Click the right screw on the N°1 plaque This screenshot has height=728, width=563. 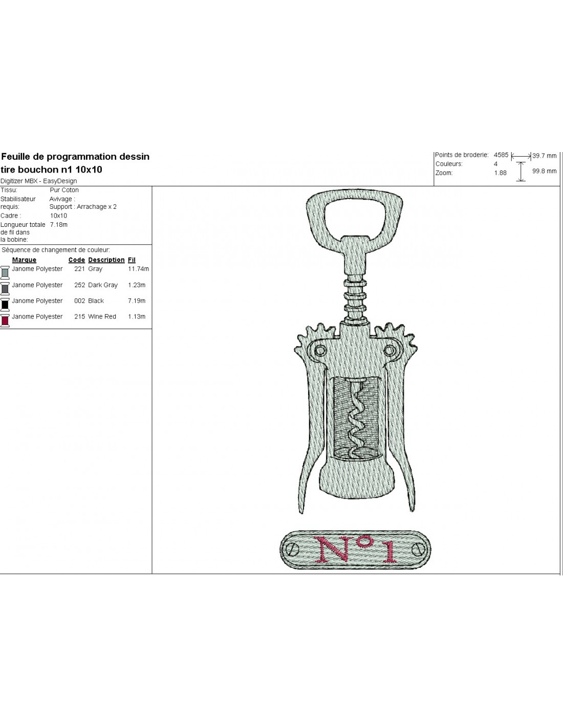[419, 549]
